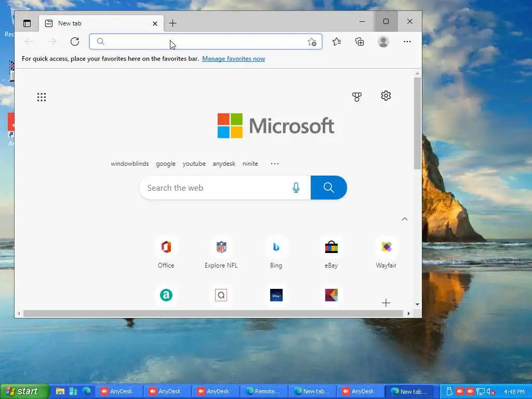This screenshot has height=399, width=532.
Task: Click the youtube recent search
Action: coord(194,164)
